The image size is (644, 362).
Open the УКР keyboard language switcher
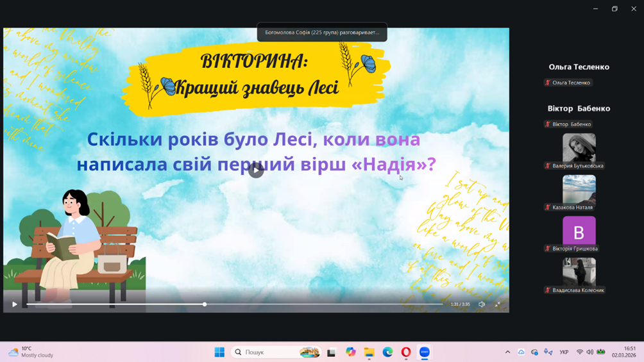click(x=564, y=352)
